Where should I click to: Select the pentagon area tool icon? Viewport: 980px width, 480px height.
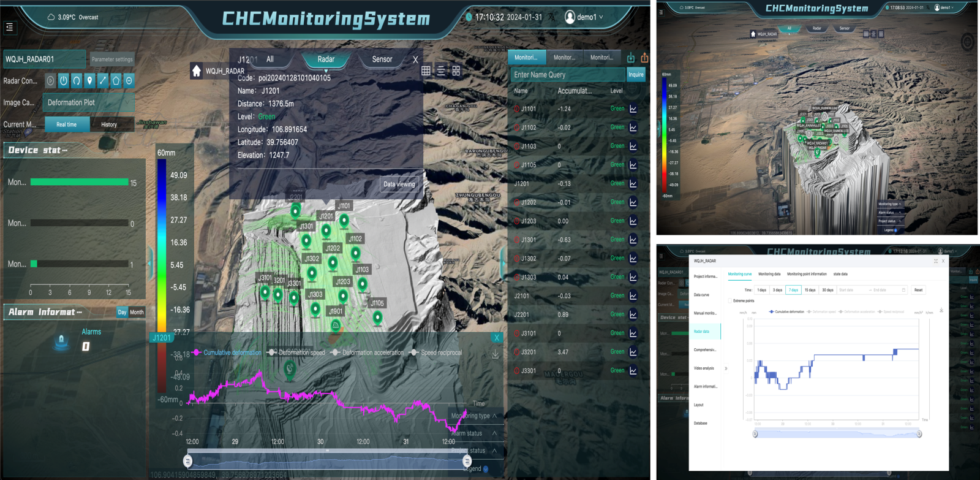pyautogui.click(x=116, y=80)
